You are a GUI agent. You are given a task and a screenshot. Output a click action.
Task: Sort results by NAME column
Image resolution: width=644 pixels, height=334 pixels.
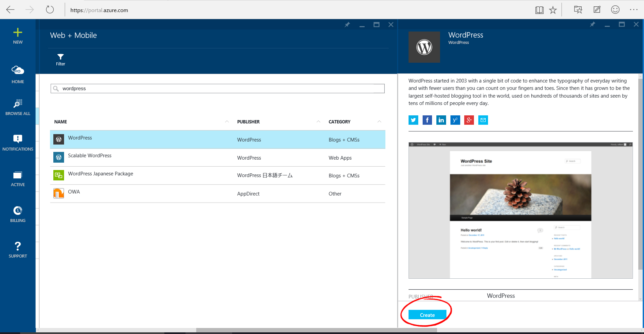click(61, 122)
